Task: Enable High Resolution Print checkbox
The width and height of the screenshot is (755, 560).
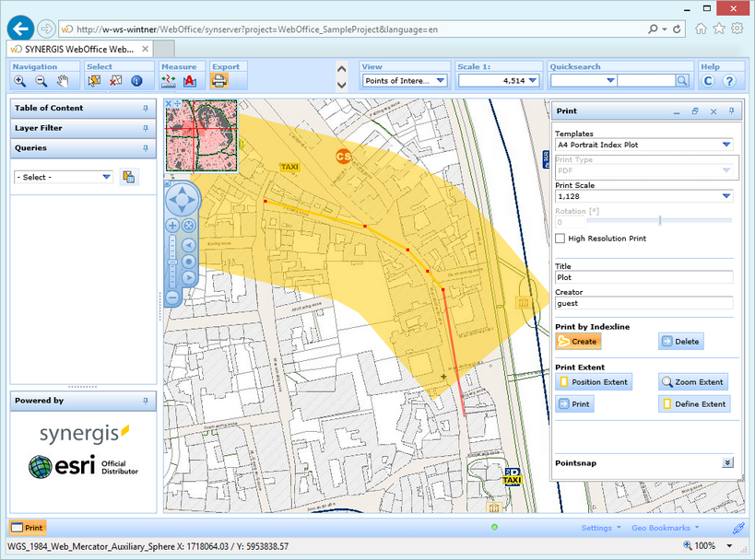Action: [560, 239]
